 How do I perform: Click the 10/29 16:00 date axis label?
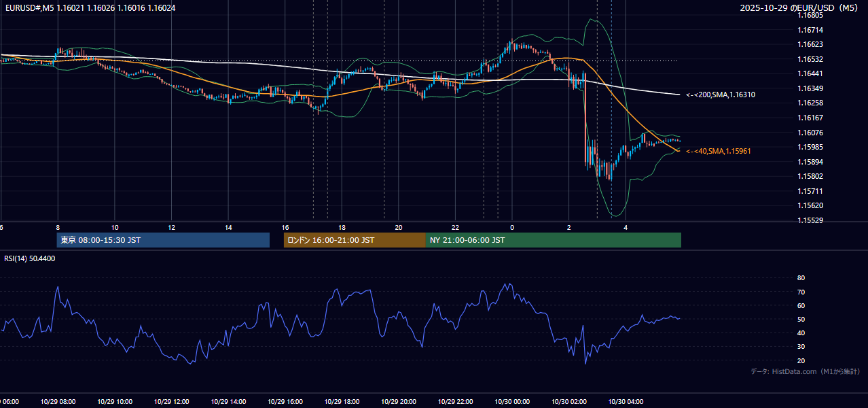[285, 401]
